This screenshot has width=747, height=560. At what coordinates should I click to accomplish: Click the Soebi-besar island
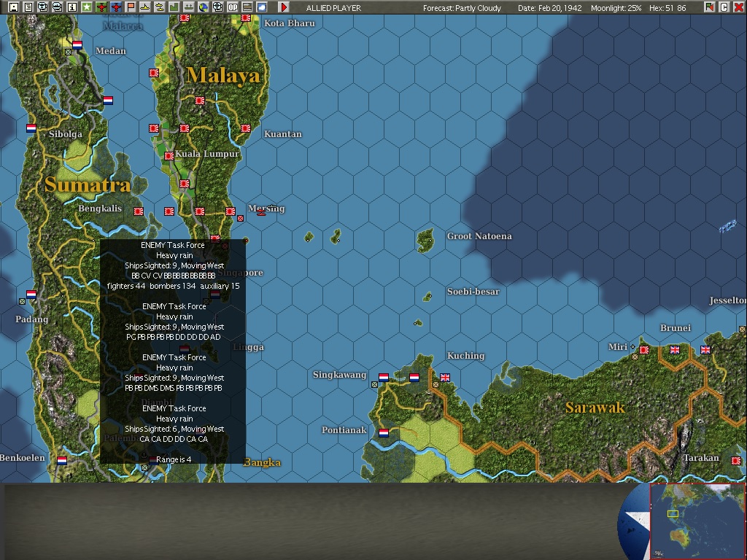click(427, 297)
